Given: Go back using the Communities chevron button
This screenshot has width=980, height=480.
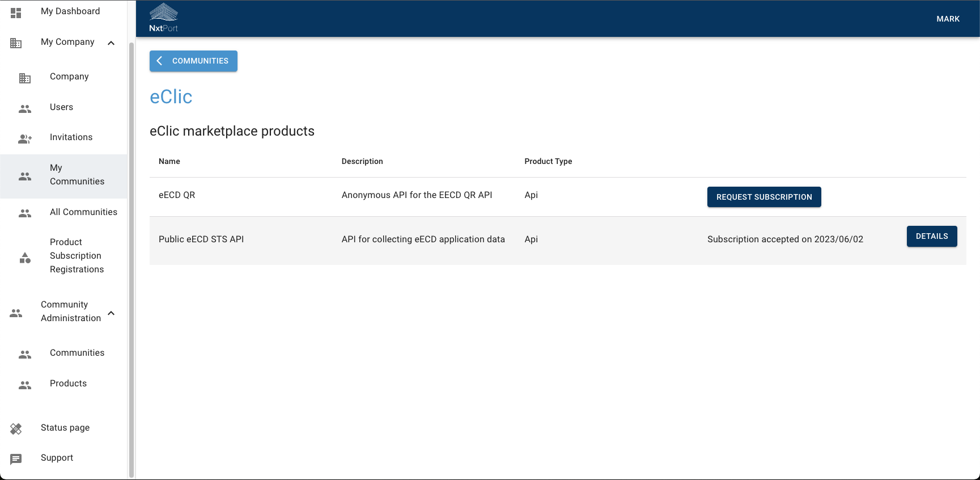Looking at the screenshot, I should tap(193, 61).
